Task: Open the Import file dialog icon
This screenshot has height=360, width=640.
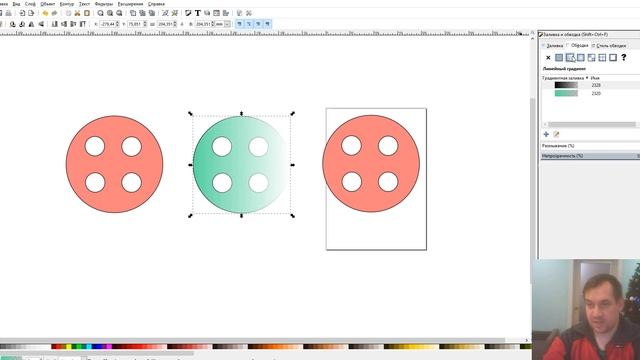Action: 22,13
